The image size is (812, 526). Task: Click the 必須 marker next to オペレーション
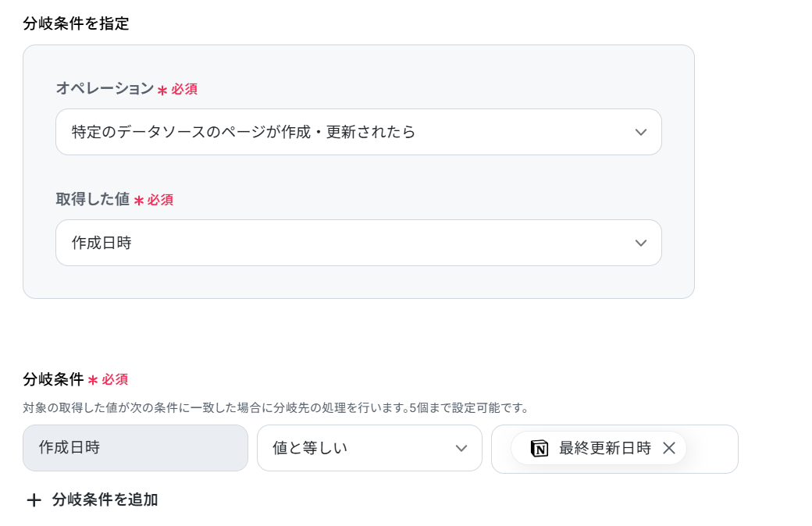click(x=184, y=89)
